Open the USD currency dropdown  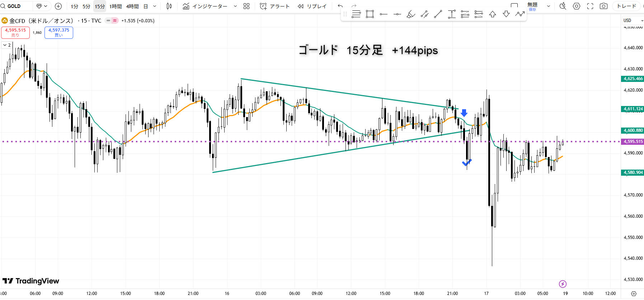[x=633, y=20]
